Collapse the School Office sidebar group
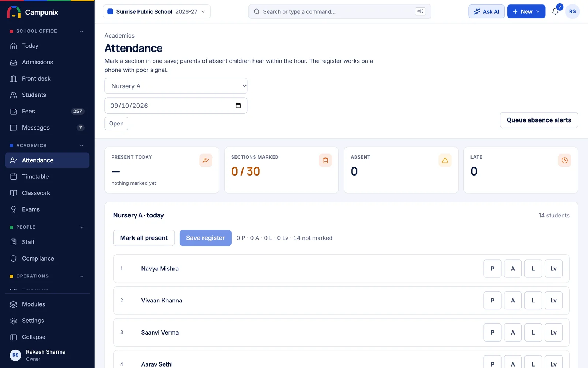588x368 pixels. pyautogui.click(x=82, y=31)
